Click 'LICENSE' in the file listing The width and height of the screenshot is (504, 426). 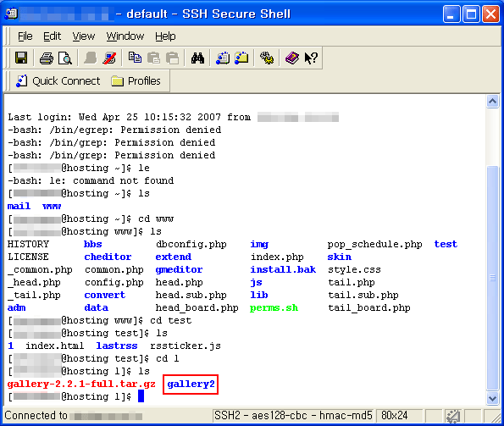[x=28, y=257]
